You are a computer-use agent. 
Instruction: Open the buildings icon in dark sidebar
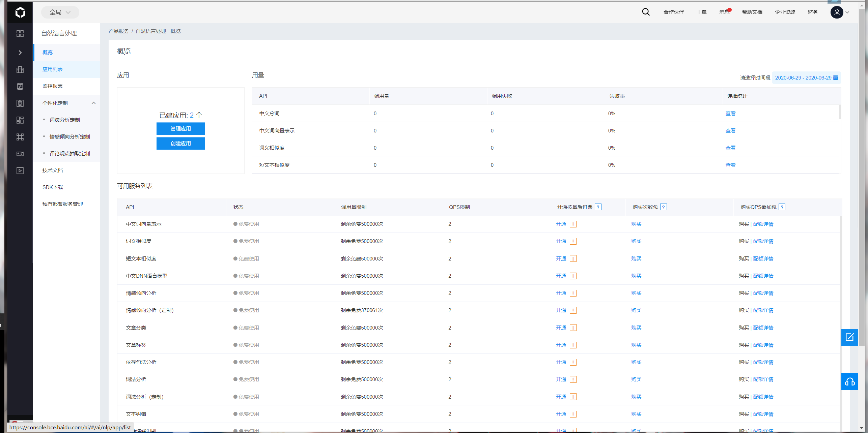coord(20,69)
